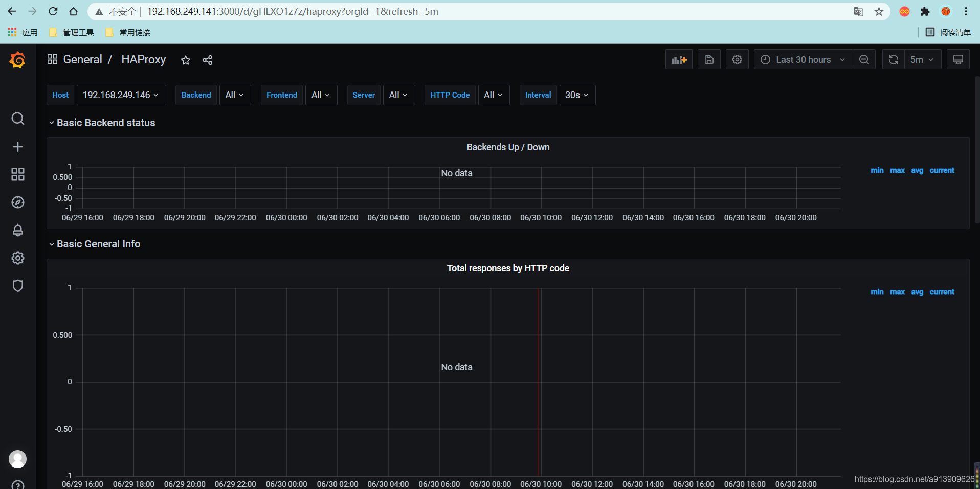Open the Interval 30s dropdown
The width and height of the screenshot is (980, 489).
tap(577, 95)
